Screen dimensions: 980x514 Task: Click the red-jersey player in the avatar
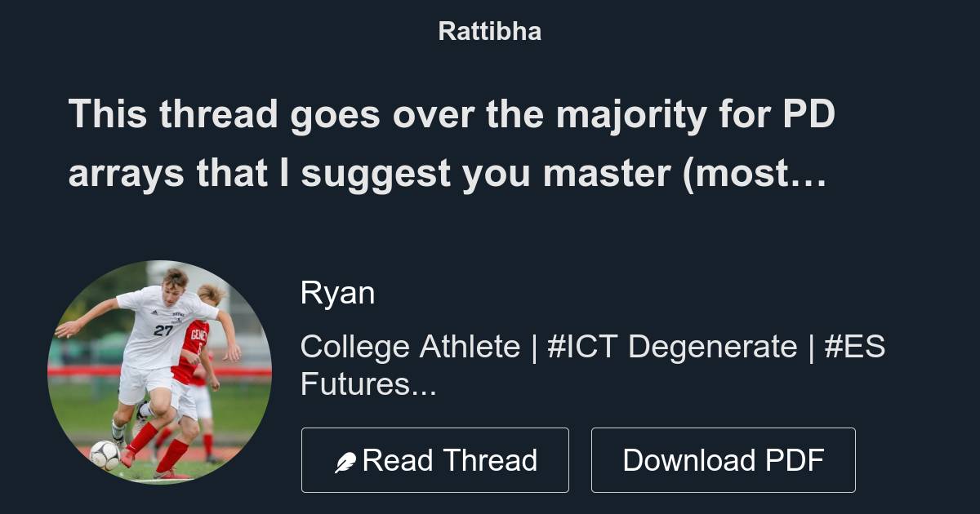194,359
